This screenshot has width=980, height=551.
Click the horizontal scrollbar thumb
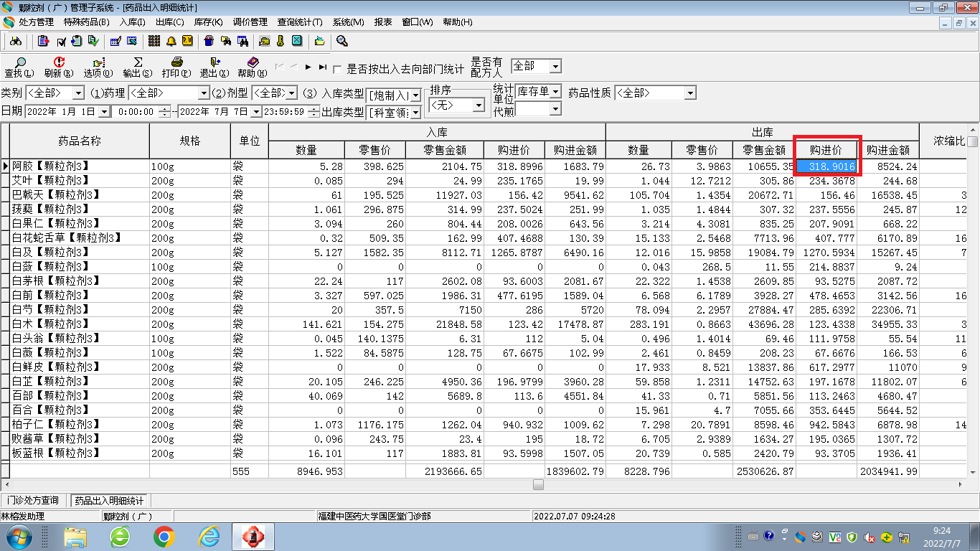pos(538,485)
